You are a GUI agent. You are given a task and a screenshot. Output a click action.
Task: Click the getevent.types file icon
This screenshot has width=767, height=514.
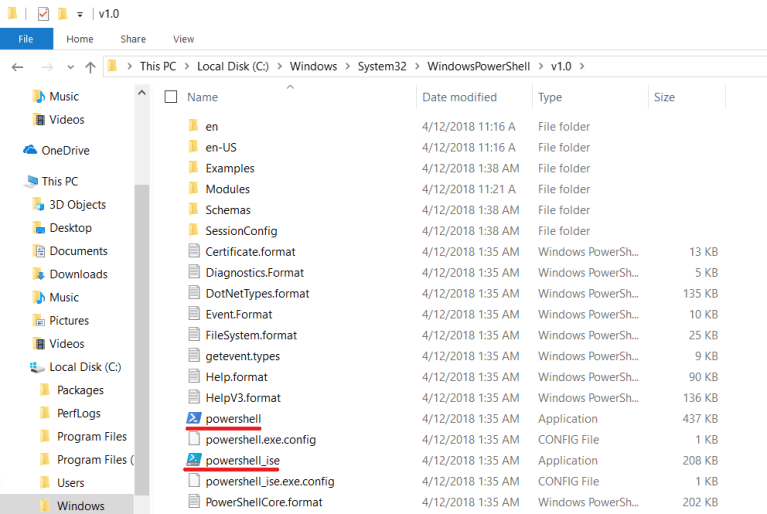click(x=194, y=356)
